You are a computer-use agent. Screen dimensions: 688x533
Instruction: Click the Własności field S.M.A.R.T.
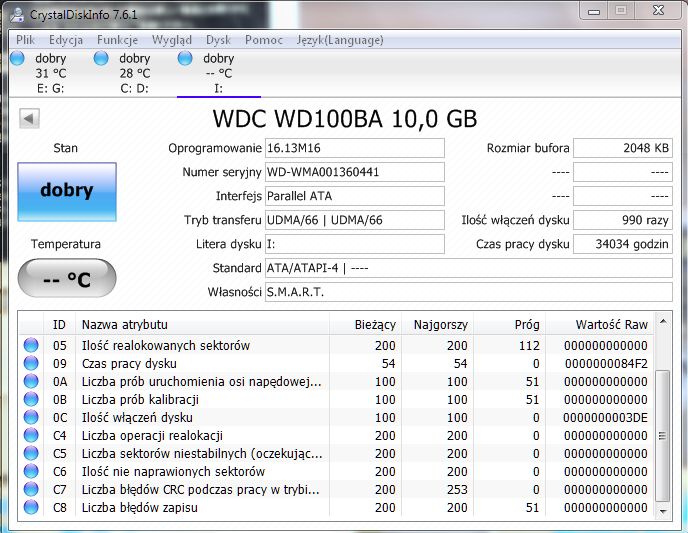tap(469, 292)
